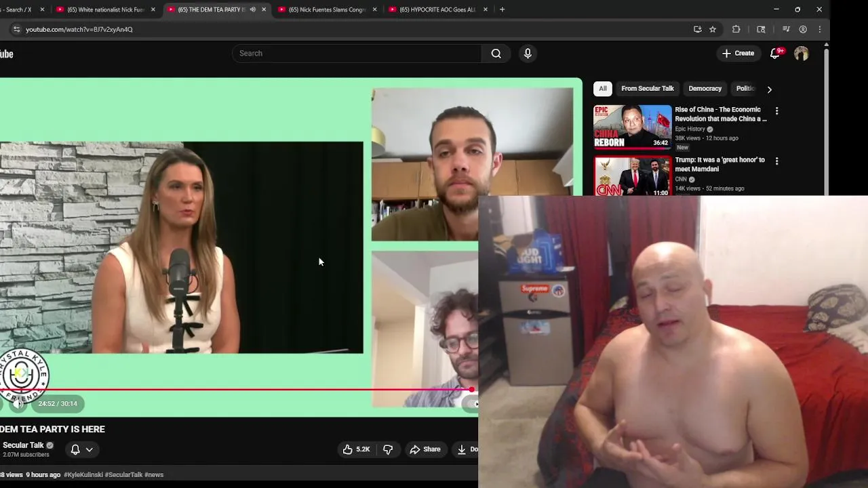Bookmark this page with star icon
The image size is (868, 488).
(x=713, y=29)
